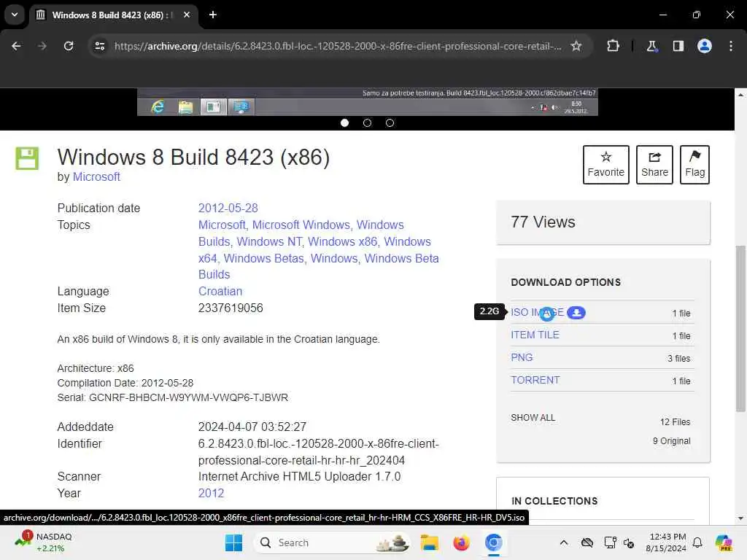Click the 9 Original files link
Image resolution: width=747 pixels, height=560 pixels.
click(x=671, y=441)
